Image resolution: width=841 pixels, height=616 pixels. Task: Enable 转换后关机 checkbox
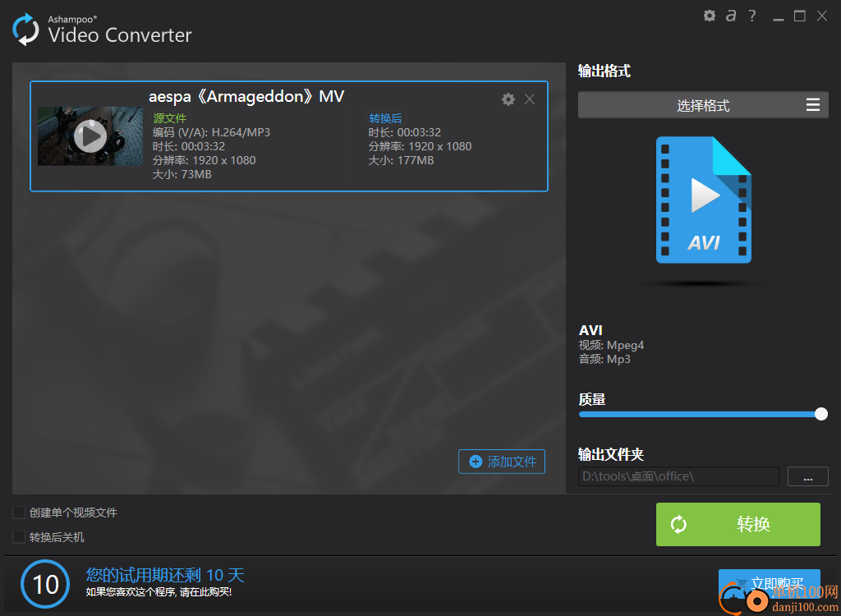point(19,537)
